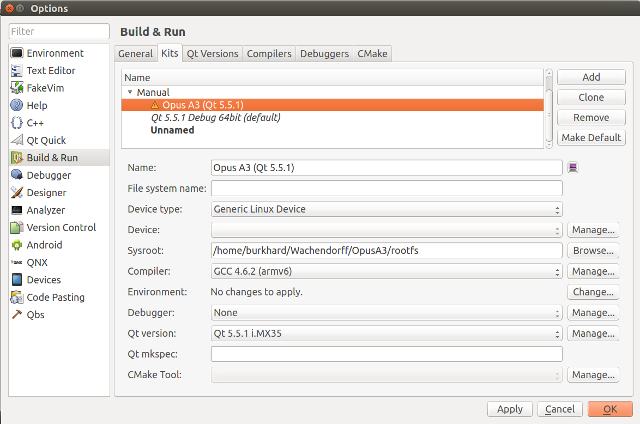Viewport: 640px width, 424px height.
Task: Click the OK button
Action: 610,409
